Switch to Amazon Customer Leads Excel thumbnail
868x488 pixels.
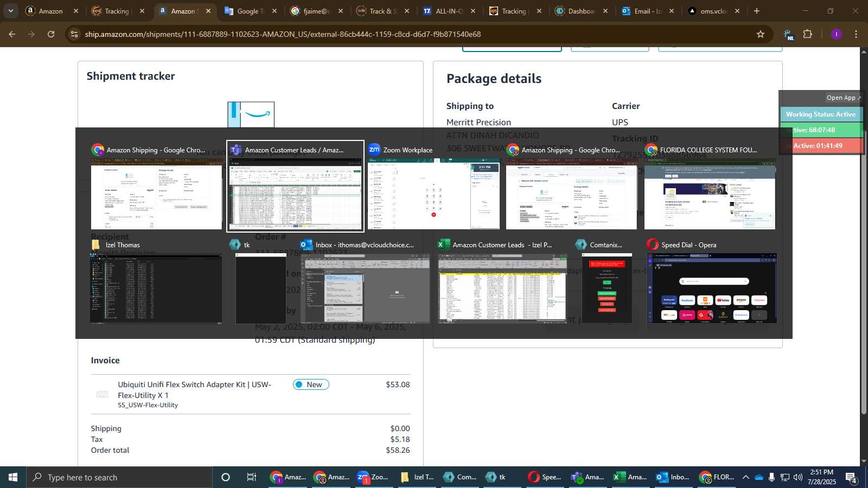tap(502, 281)
